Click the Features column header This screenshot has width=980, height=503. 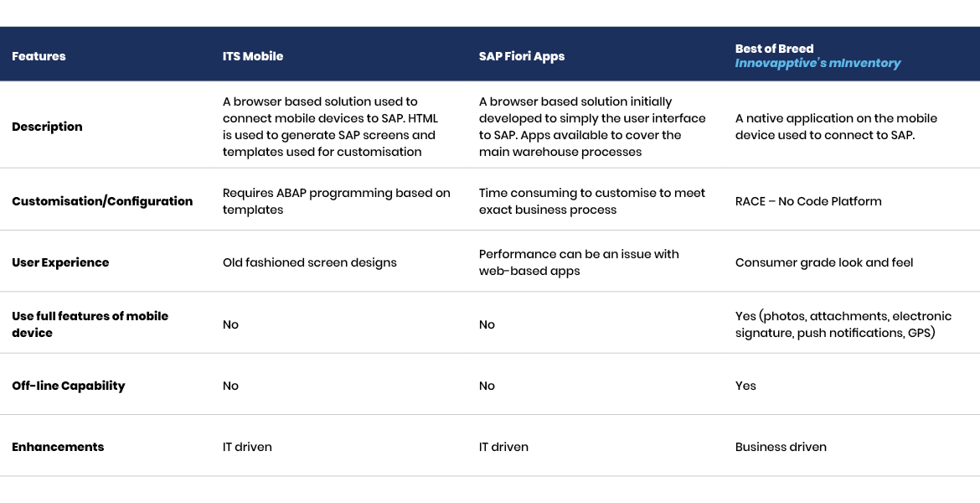tap(39, 56)
